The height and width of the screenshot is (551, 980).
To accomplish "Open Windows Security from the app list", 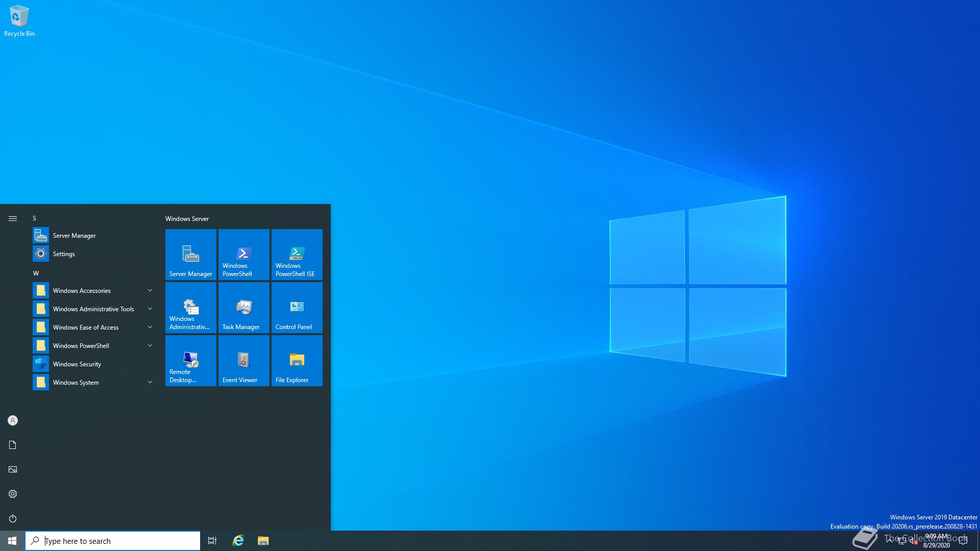I will (x=77, y=364).
